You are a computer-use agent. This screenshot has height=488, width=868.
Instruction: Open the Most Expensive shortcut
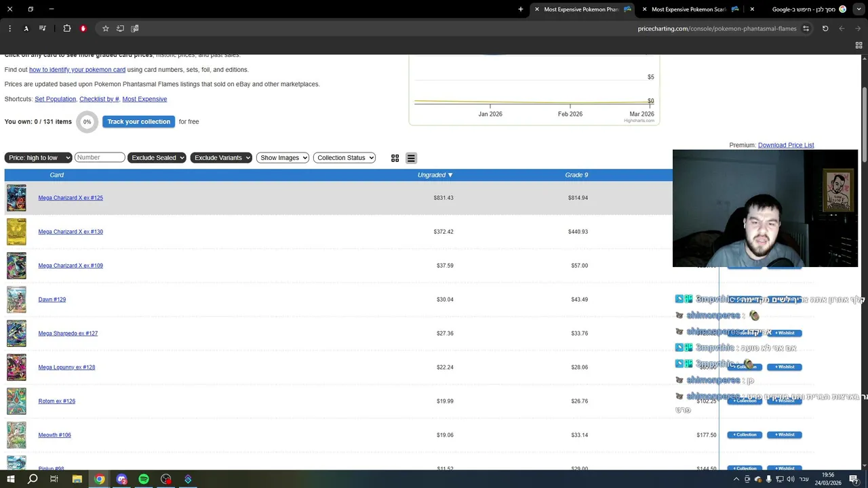(144, 99)
